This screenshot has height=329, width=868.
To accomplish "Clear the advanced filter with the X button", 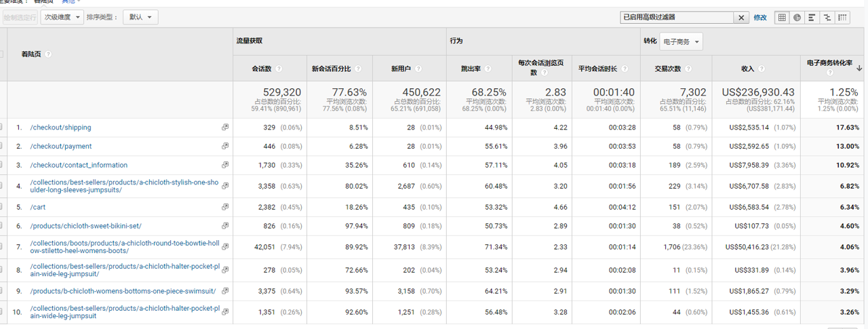I will pyautogui.click(x=743, y=18).
